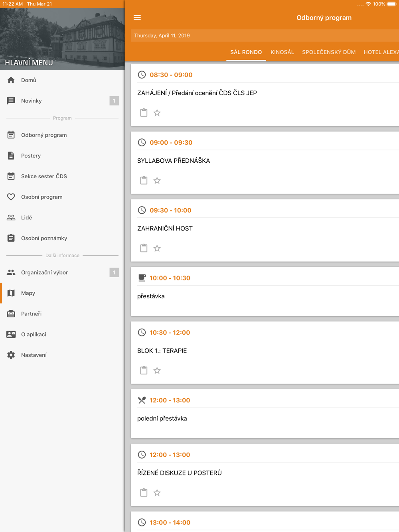Open Novinky news item in sidebar
The image size is (399, 532).
click(62, 101)
